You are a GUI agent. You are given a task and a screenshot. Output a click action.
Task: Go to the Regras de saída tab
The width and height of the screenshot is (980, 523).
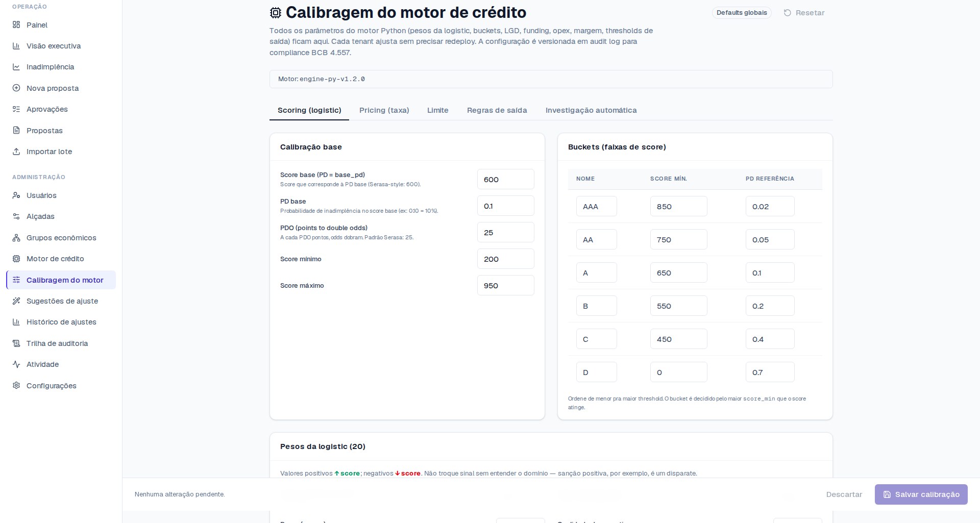pos(497,110)
